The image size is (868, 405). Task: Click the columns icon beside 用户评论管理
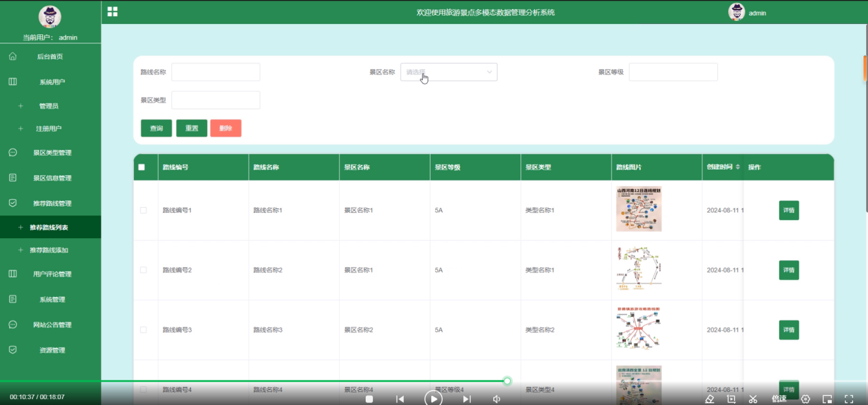[12, 274]
